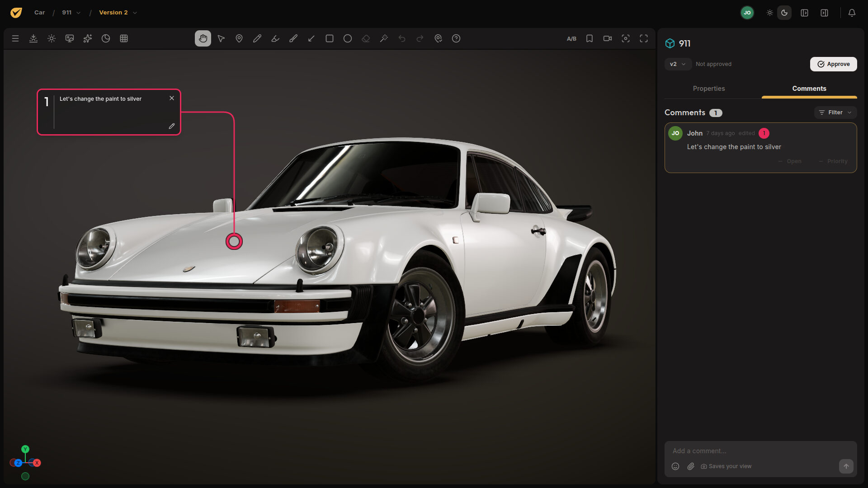The image size is (868, 488).
Task: Switch to light theme sun icon
Action: coord(770,13)
